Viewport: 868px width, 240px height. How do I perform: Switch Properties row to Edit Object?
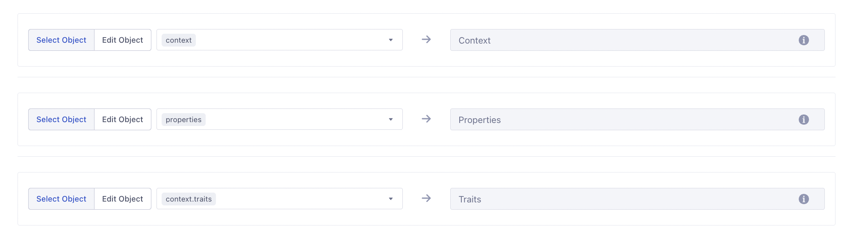pos(123,120)
